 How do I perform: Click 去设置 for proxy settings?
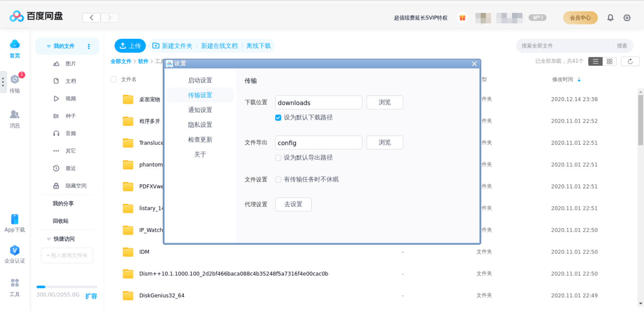coord(293,204)
